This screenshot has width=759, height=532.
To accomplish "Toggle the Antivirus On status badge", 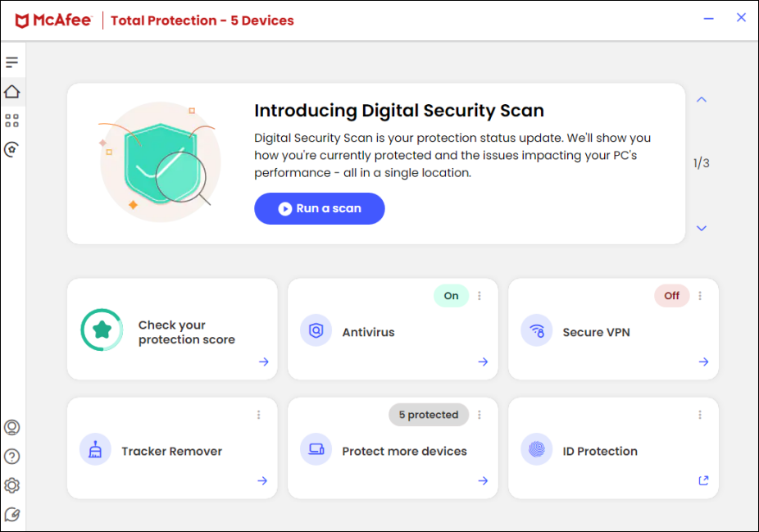I will tap(450, 295).
